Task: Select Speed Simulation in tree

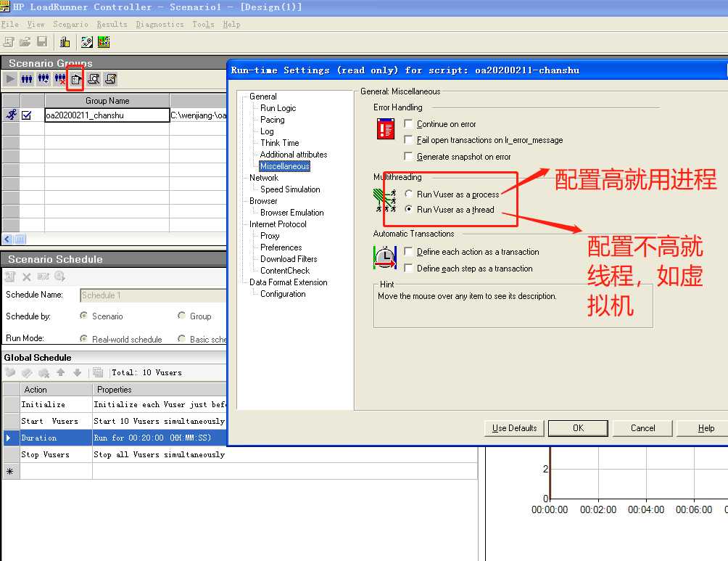Action: (290, 189)
